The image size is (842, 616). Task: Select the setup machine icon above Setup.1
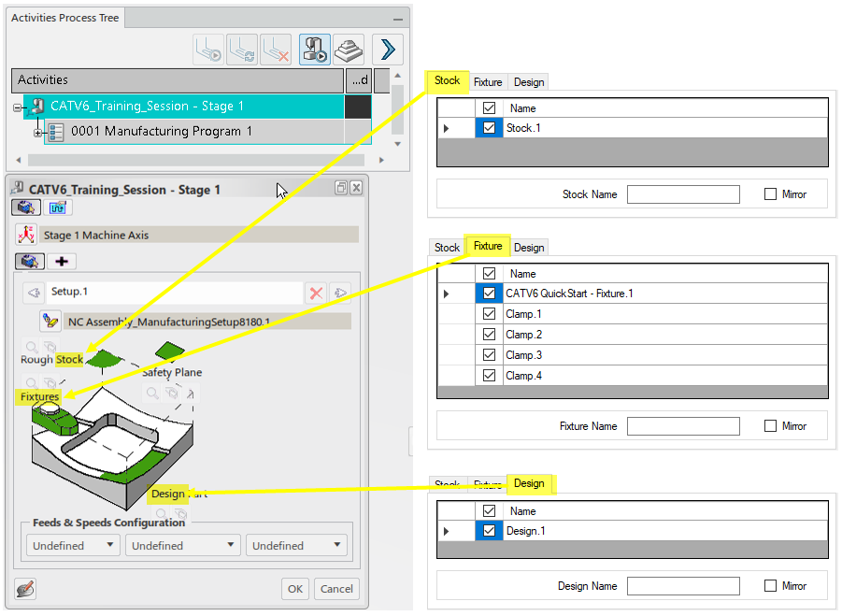tap(30, 261)
